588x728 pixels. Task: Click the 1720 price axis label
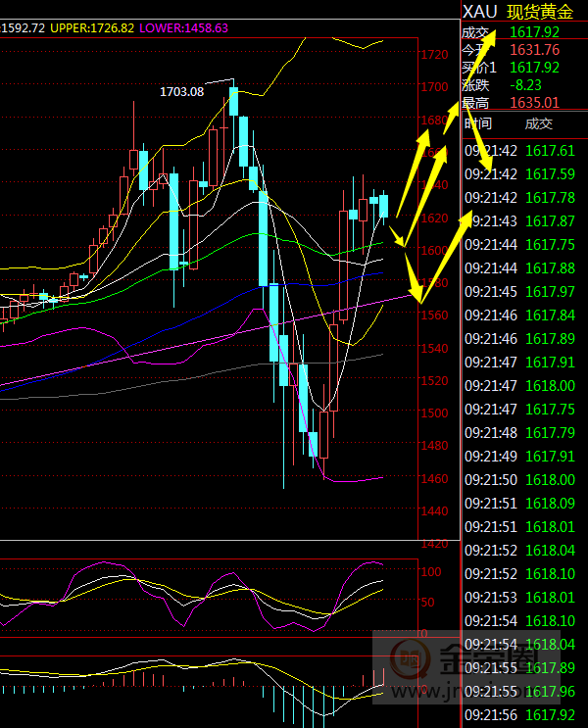point(434,55)
